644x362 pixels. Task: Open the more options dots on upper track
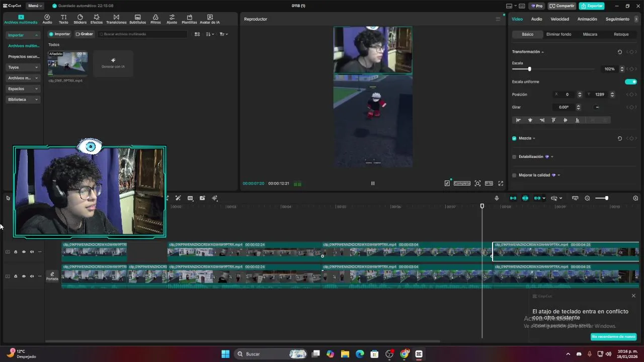pyautogui.click(x=40, y=252)
